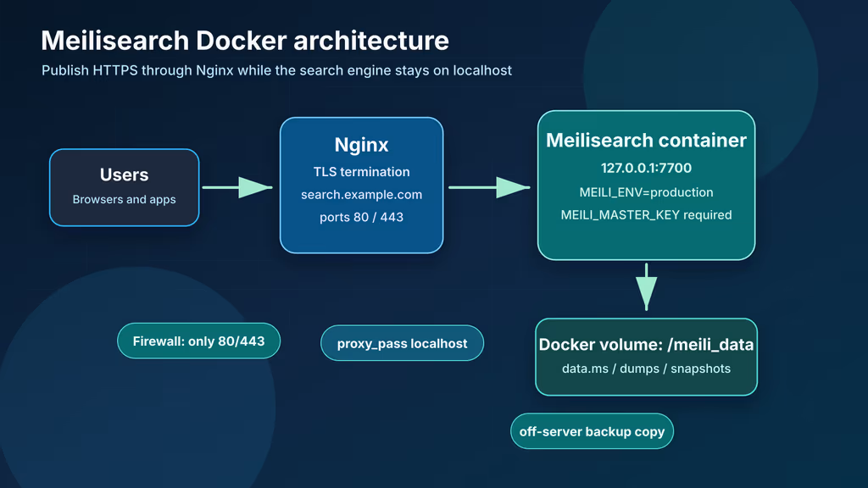Select the "Users" heading
This screenshot has width=868, height=488.
click(124, 175)
